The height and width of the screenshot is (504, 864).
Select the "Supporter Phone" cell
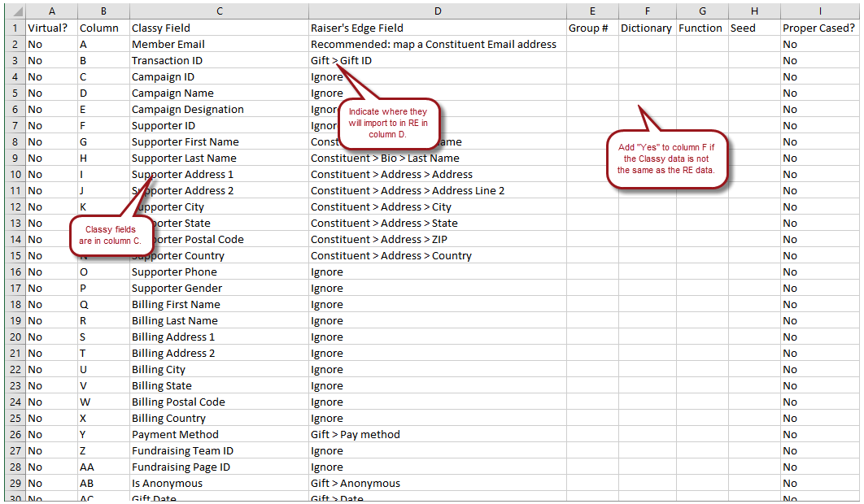(x=220, y=272)
